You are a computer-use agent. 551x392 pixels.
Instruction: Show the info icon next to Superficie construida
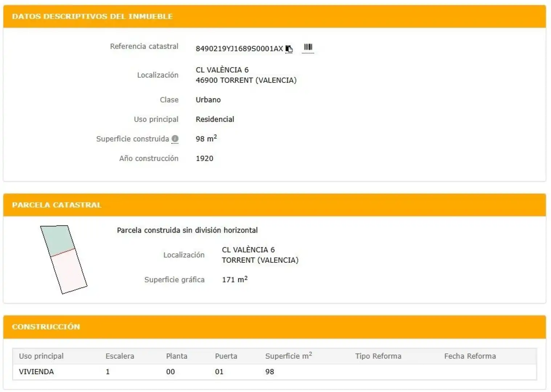click(175, 139)
